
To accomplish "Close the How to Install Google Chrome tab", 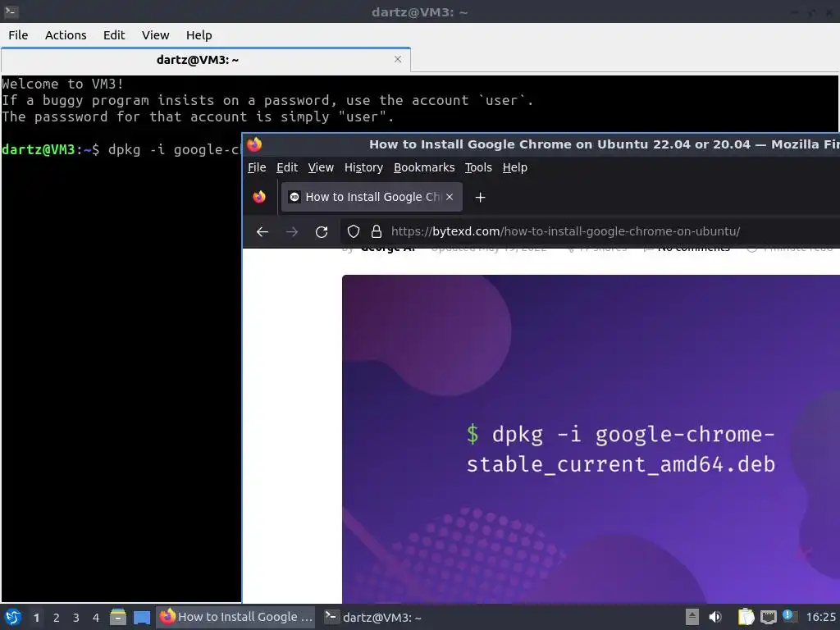I will click(450, 197).
